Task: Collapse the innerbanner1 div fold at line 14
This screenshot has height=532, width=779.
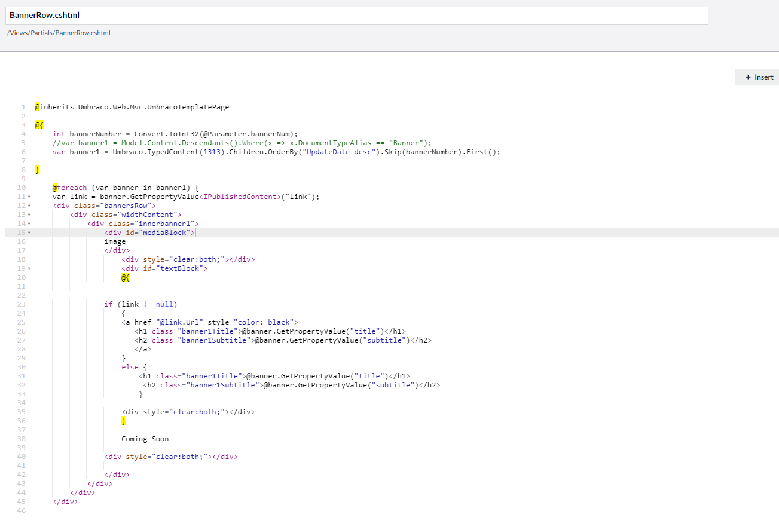Action: (x=29, y=224)
